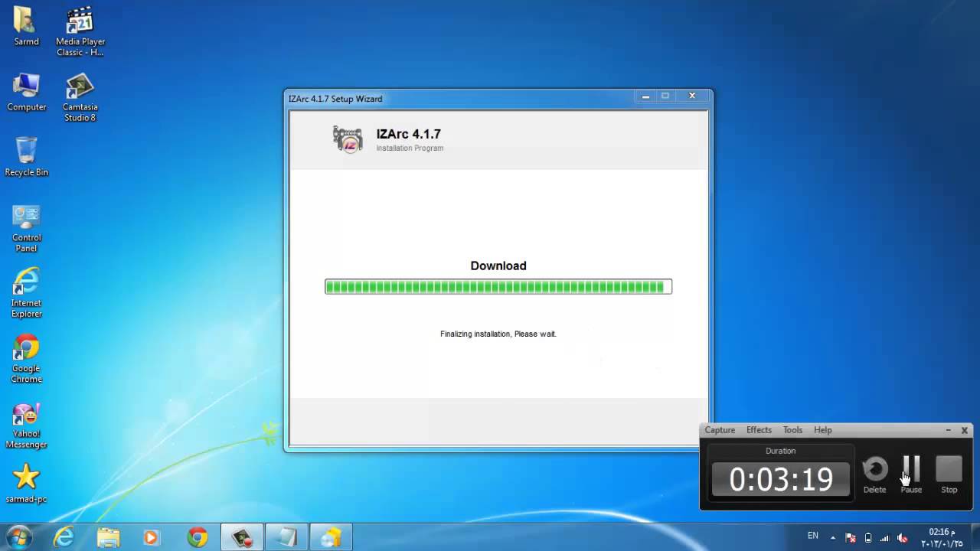Screen dimensions: 980x551
Task: Open Capture menu in Camtasia recorder
Action: (x=720, y=430)
